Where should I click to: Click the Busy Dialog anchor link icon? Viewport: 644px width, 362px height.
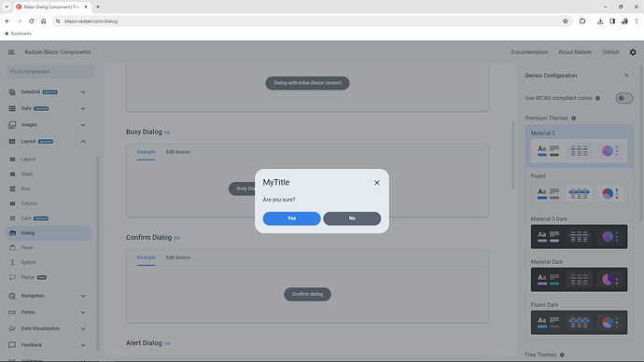pos(167,132)
